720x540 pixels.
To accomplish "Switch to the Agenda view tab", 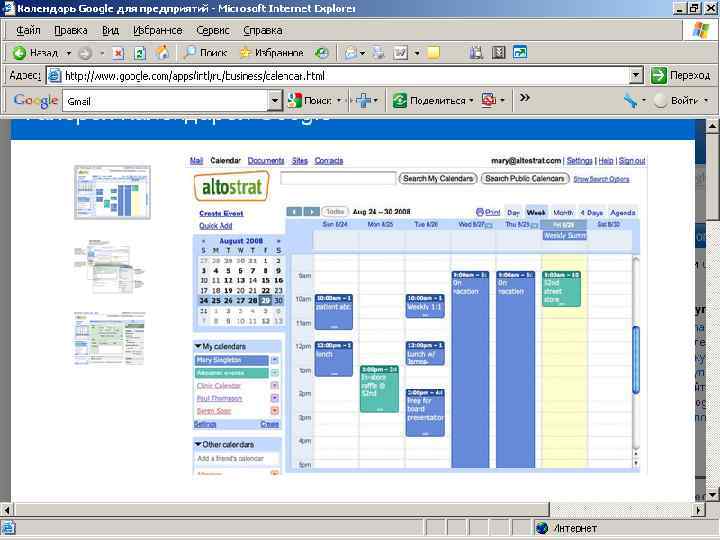I will (x=623, y=213).
